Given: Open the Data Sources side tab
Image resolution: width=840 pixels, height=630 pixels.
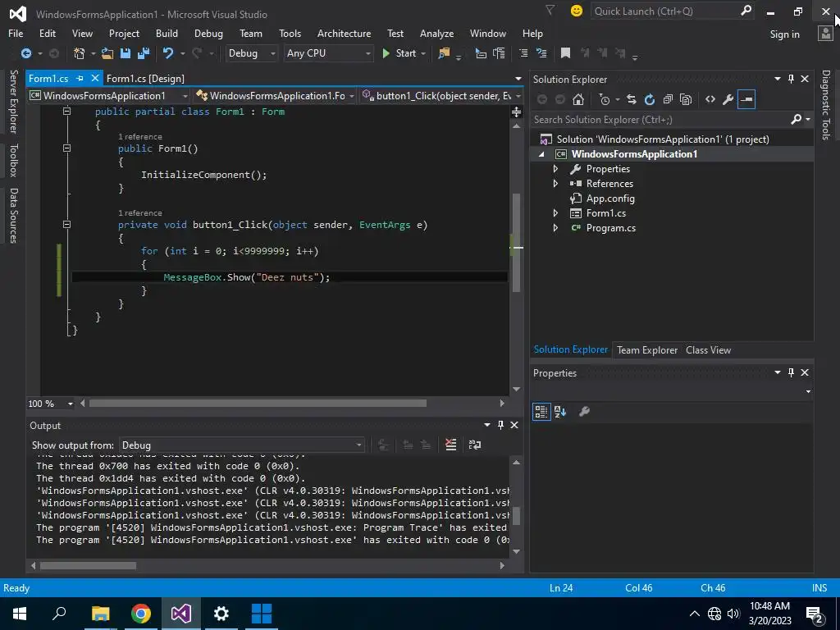Looking at the screenshot, I should pos(13,216).
